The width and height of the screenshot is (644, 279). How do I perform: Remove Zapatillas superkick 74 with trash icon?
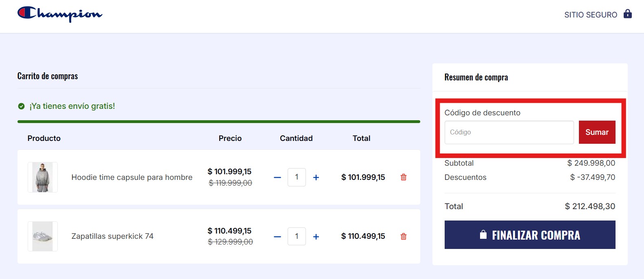click(404, 236)
